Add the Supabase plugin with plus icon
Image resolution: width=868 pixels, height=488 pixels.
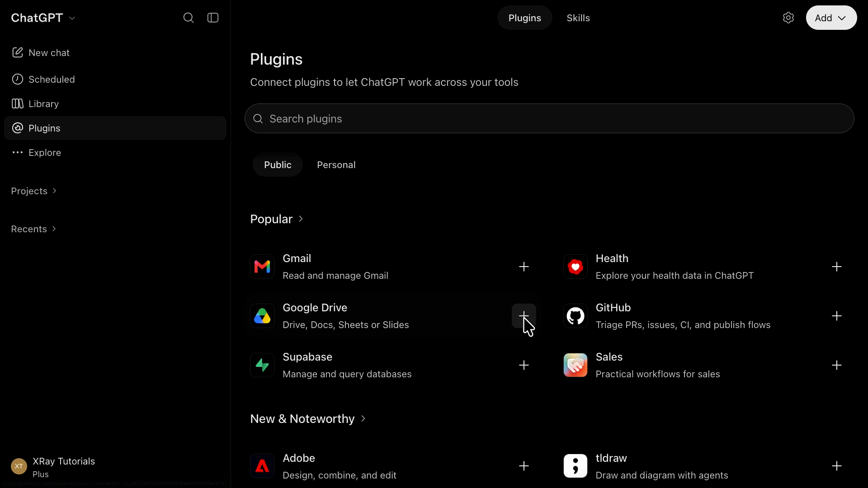coord(524,365)
